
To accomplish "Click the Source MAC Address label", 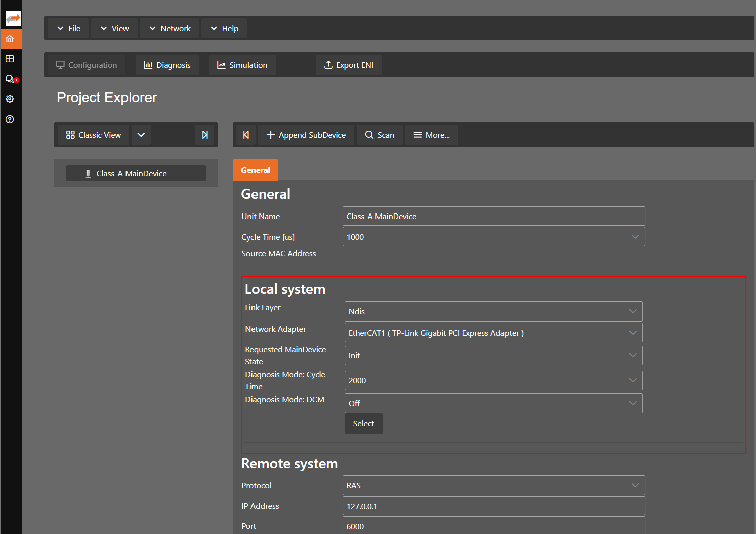I will click(279, 254).
